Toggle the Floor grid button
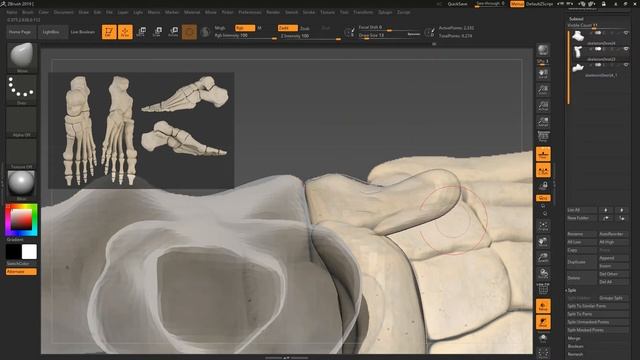640x360 pixels. (543, 154)
